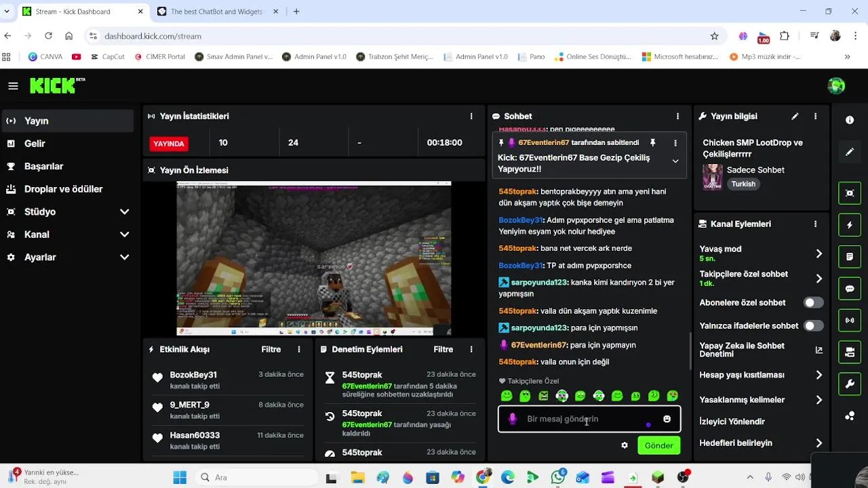868x488 pixels.
Task: Toggle channel actions icon in right rail
Action: point(850,352)
